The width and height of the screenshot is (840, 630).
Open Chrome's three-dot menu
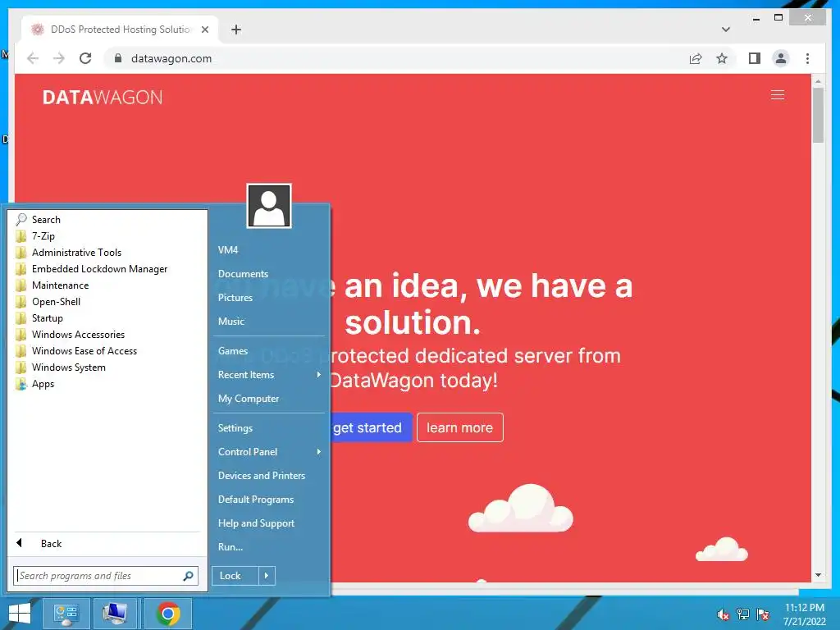point(807,58)
